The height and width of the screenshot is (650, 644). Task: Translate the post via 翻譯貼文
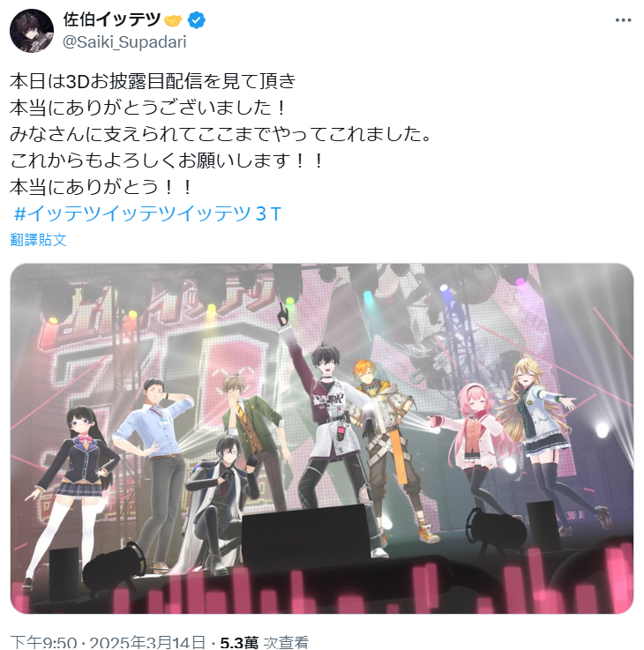pyautogui.click(x=38, y=240)
